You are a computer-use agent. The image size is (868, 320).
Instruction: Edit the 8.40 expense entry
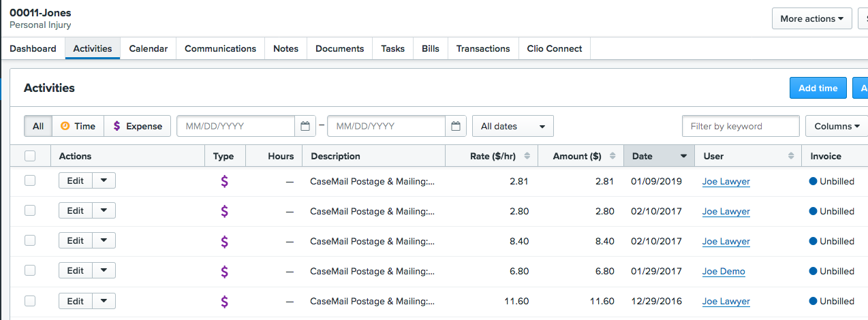[76, 240]
